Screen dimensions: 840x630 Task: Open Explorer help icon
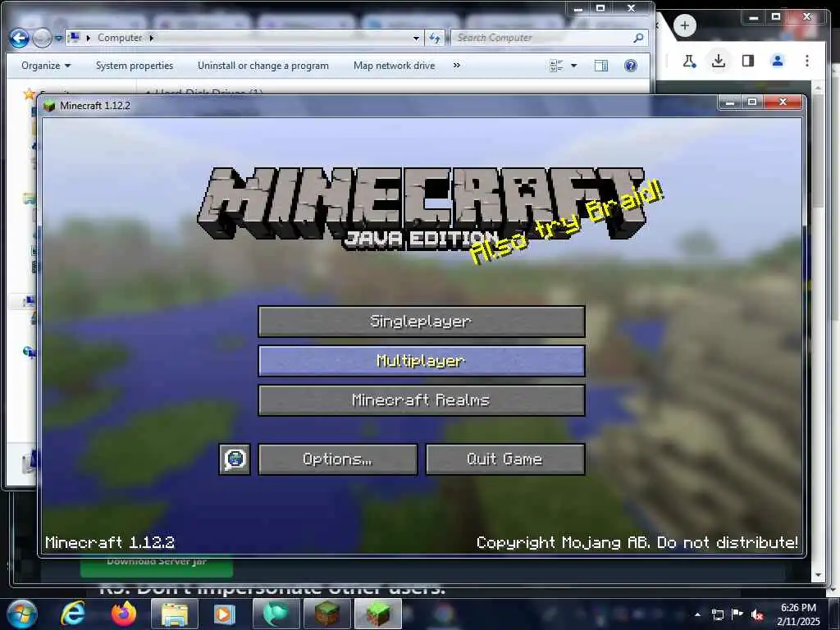tap(631, 66)
